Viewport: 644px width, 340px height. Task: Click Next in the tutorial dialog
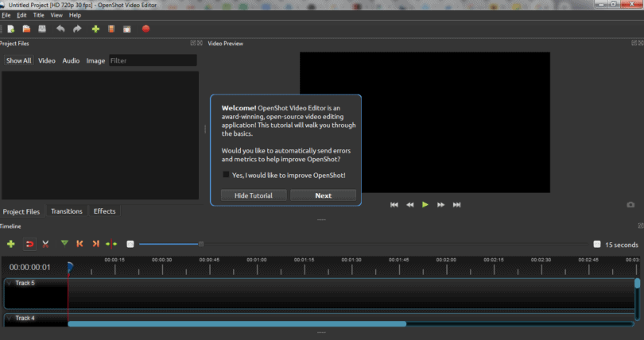(324, 195)
